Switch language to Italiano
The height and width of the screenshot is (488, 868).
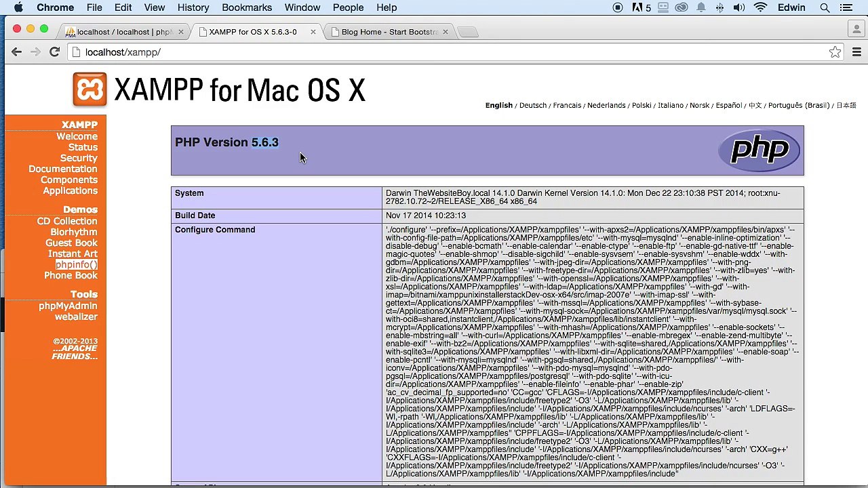671,105
